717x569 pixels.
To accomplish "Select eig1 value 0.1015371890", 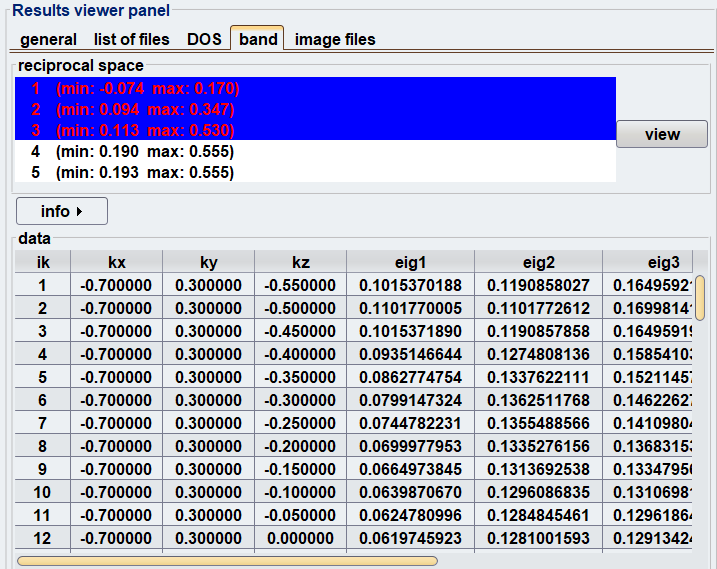I will pos(410,331).
